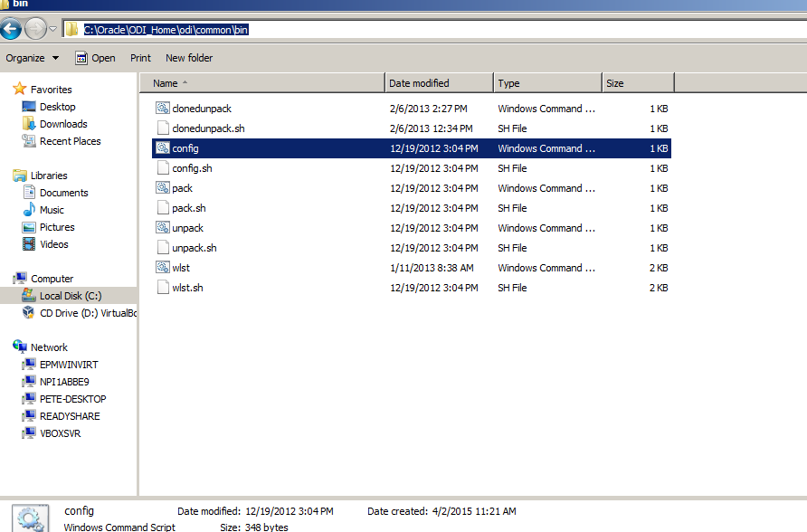Click the Forward navigation arrow button
This screenshot has width=807, height=532.
click(35, 29)
